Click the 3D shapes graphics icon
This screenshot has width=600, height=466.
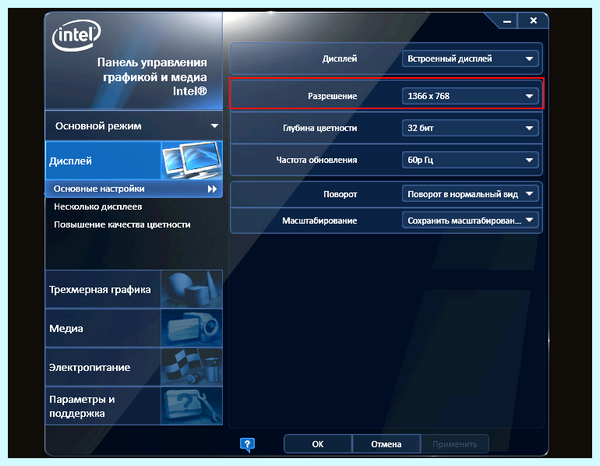[191, 289]
